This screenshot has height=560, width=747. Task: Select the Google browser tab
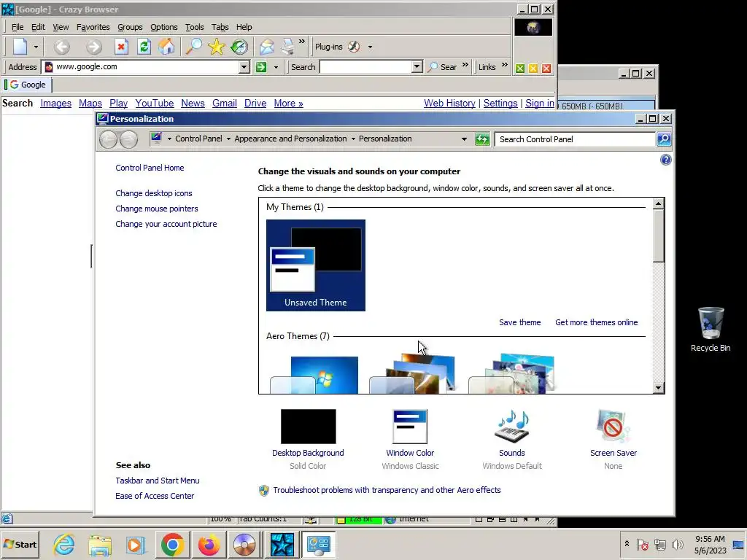pos(28,85)
